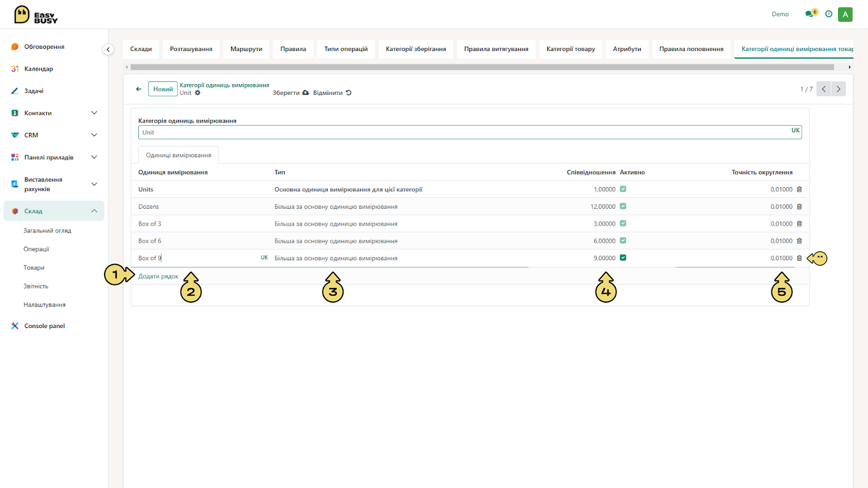Select the Одиниці вимірювання tab
The width and height of the screenshot is (868, 488).
pos(178,155)
